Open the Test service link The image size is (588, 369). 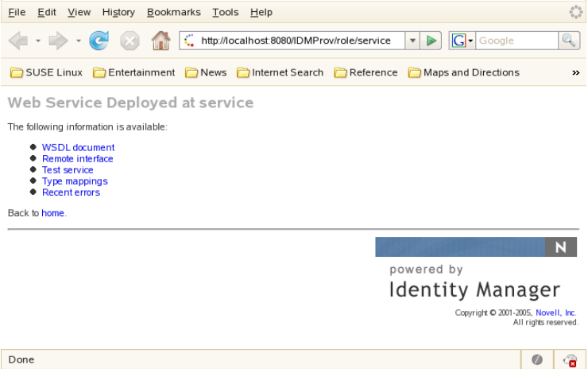click(68, 170)
